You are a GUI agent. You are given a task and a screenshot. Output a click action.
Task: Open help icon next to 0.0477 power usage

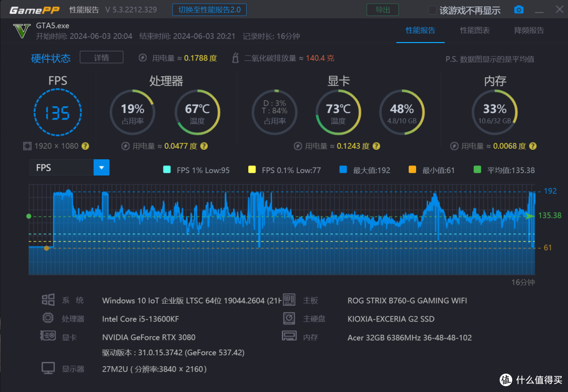pos(204,146)
